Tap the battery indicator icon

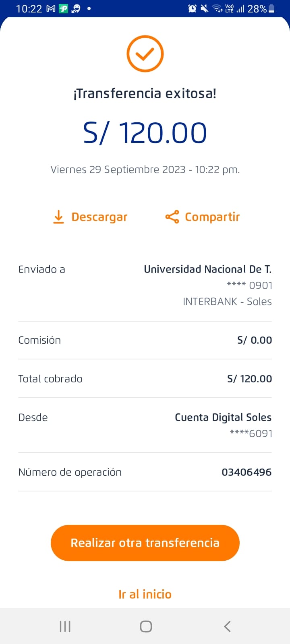point(271,8)
